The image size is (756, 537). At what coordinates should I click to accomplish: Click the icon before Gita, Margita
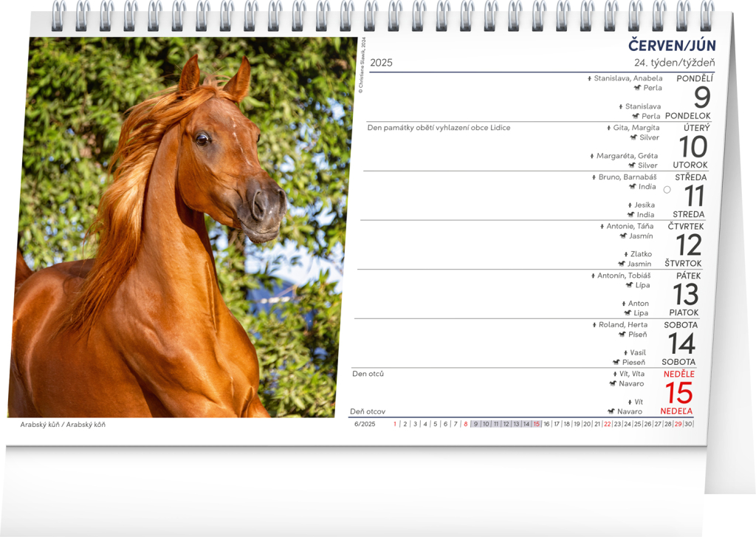(x=608, y=128)
